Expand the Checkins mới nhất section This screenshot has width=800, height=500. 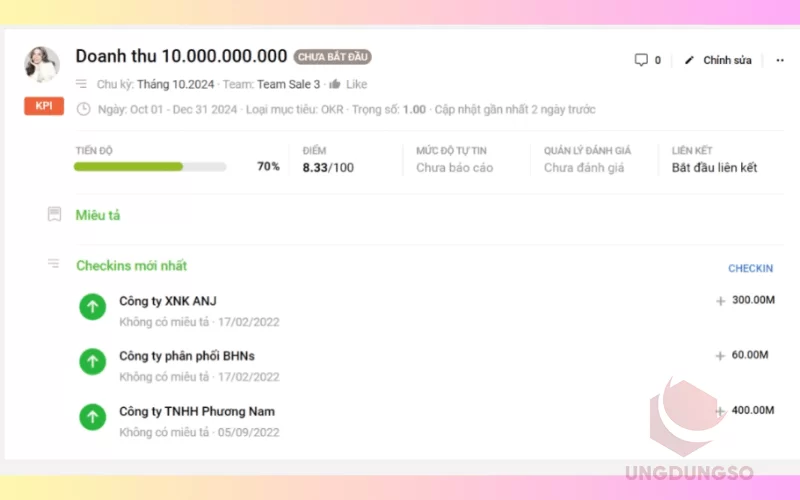131,266
